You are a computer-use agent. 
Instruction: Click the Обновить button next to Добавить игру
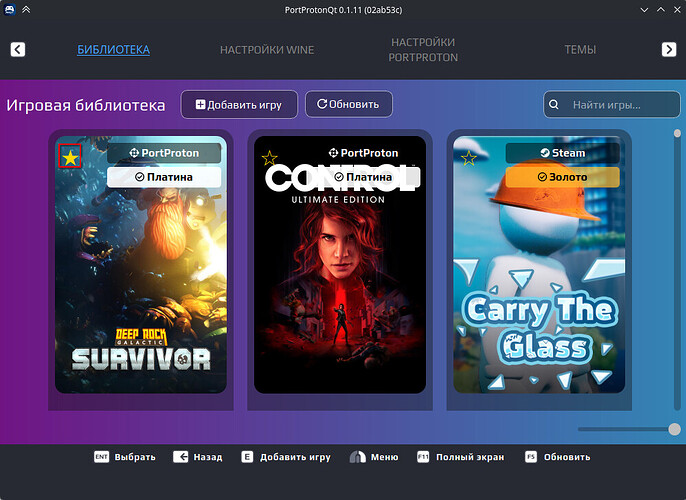349,104
